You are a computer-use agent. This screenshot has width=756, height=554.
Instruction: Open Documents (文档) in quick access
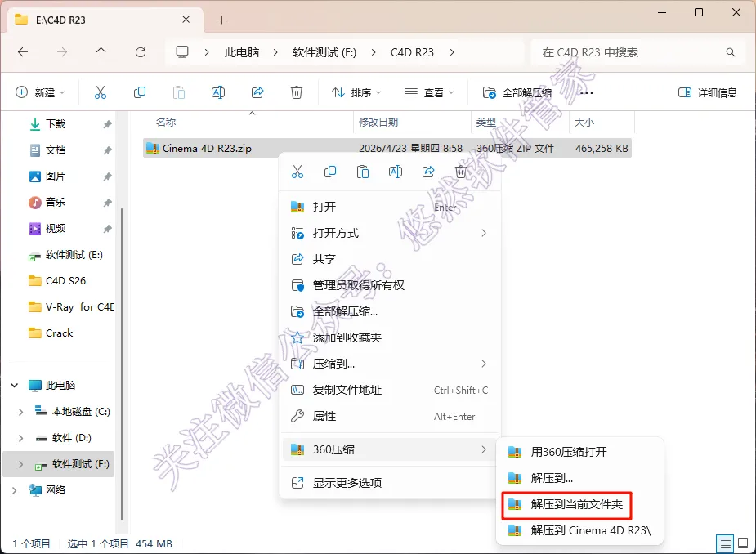pyautogui.click(x=56, y=150)
